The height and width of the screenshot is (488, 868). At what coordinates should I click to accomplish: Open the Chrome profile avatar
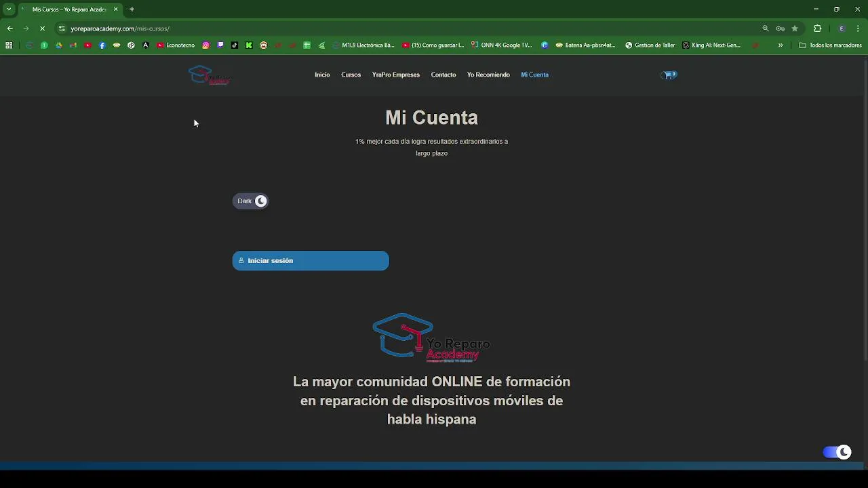coord(842,28)
